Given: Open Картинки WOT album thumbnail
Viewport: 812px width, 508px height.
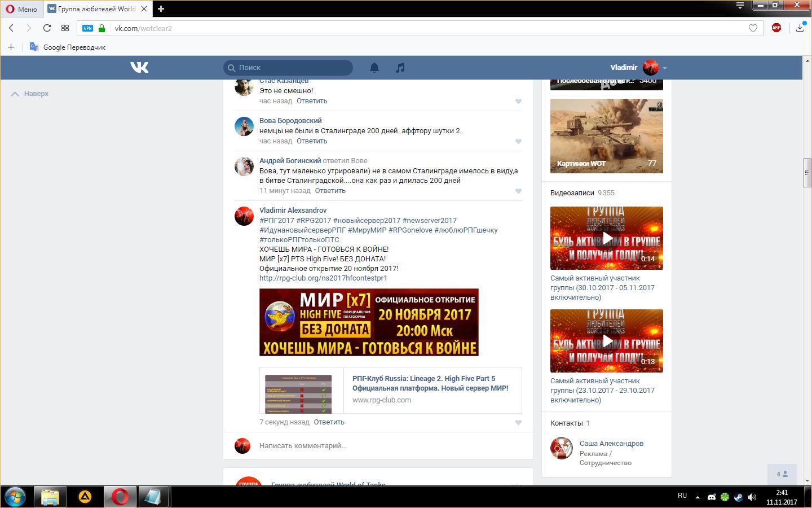Looking at the screenshot, I should [607, 136].
